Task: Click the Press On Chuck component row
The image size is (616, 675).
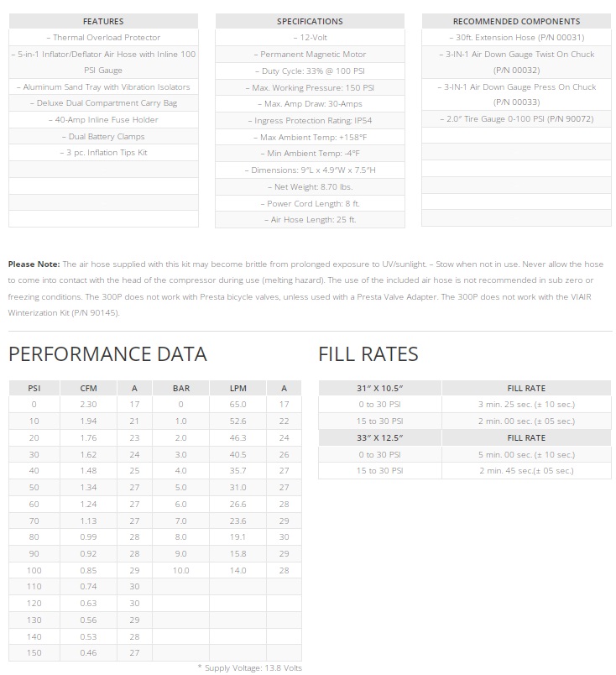Action: click(x=516, y=95)
